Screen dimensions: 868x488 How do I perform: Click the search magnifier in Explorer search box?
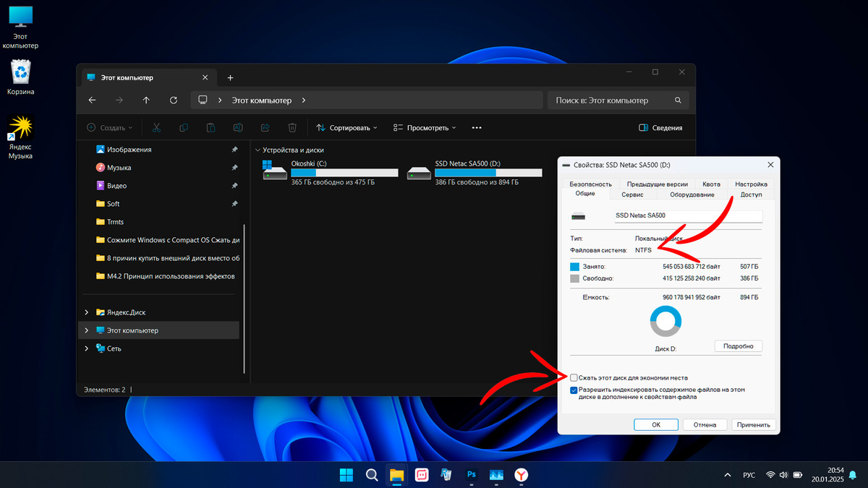(678, 100)
